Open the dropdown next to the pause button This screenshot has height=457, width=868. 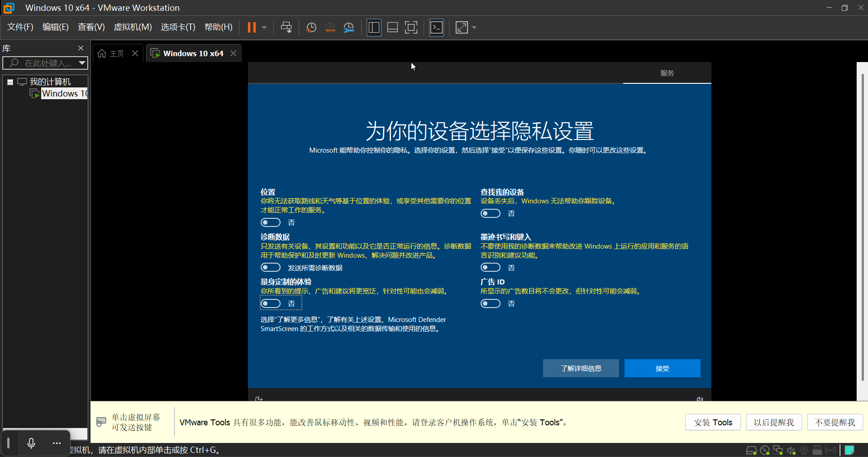point(265,27)
